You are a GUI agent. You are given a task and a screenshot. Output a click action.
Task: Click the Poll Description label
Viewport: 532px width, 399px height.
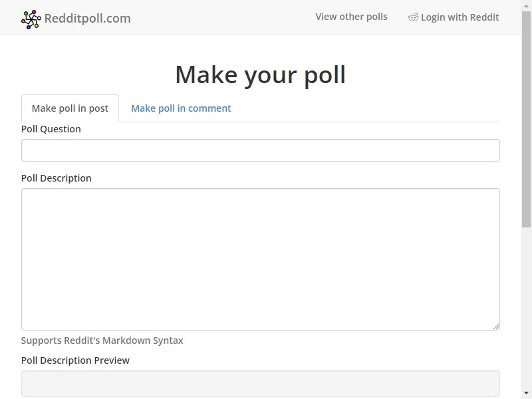click(x=57, y=178)
